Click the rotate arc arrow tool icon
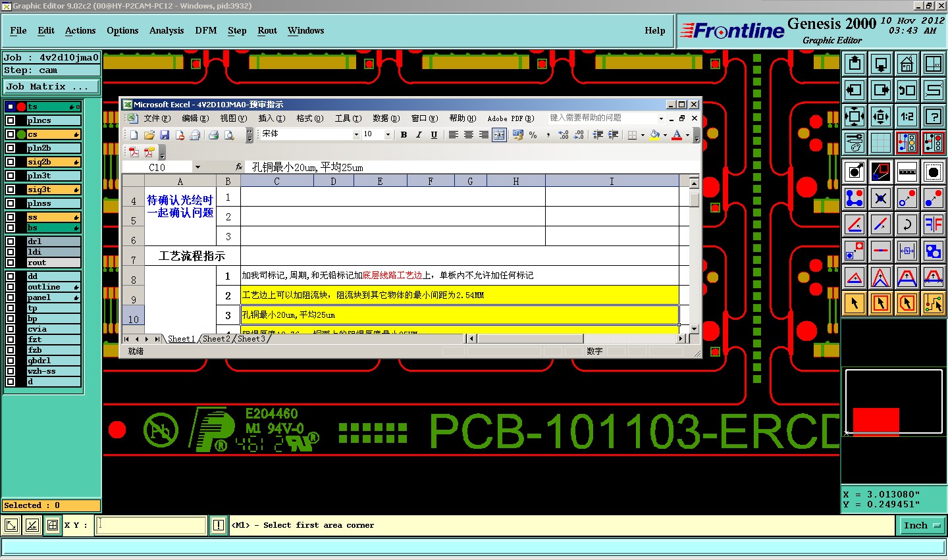 (907, 224)
